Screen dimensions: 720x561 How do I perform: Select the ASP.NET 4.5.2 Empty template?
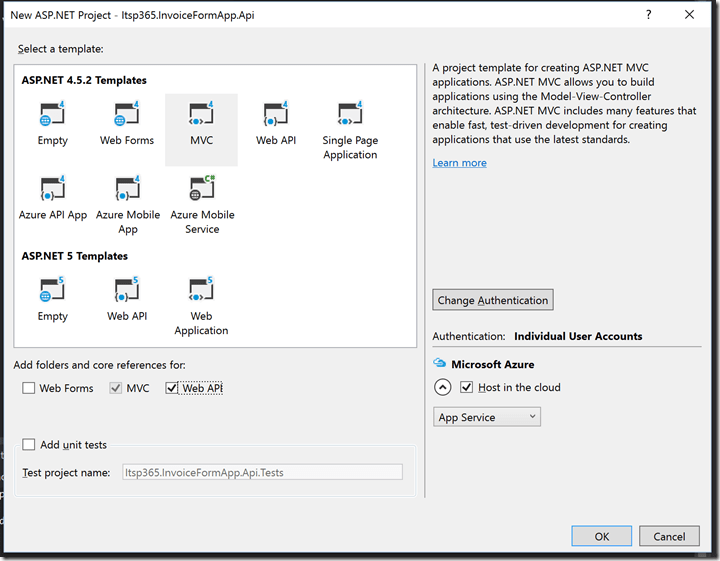pyautogui.click(x=53, y=123)
